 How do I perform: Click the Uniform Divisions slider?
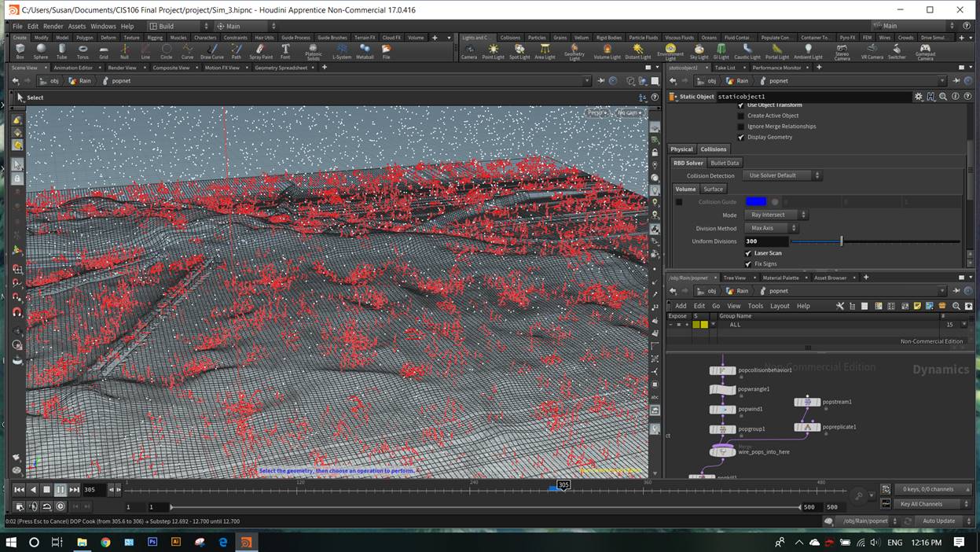click(x=875, y=241)
